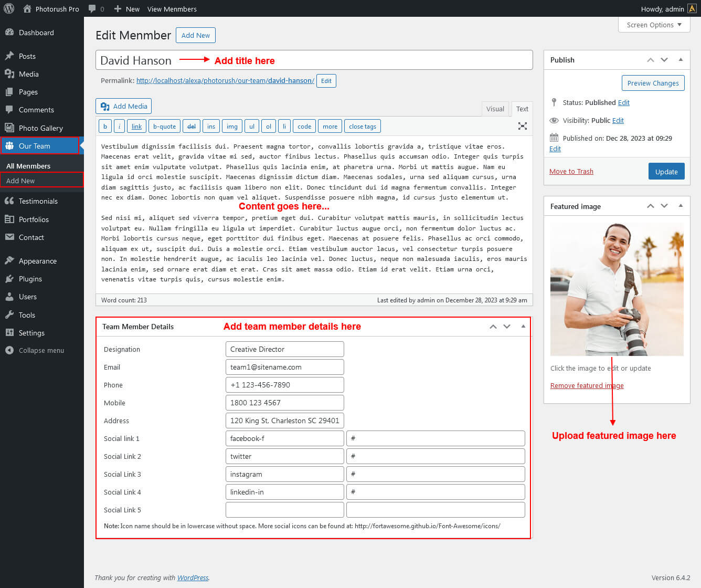Click the Tools wrench icon
Screen dimensions: 701x588
tap(9, 315)
